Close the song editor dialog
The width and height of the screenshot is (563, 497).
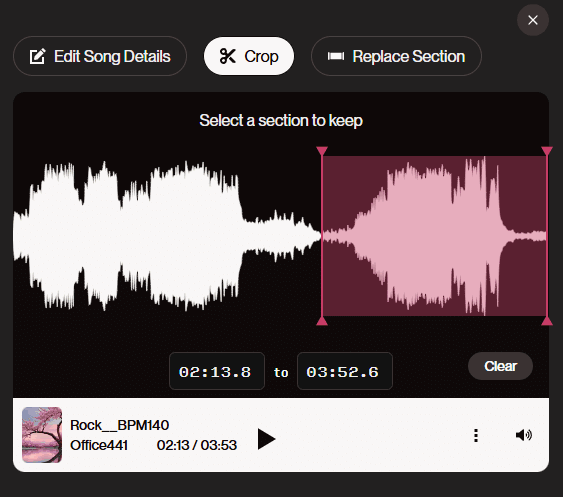coord(532,20)
